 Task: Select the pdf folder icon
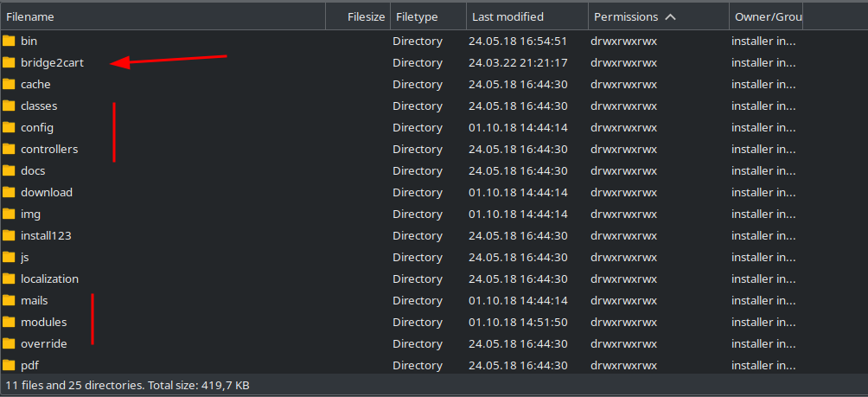[x=10, y=365]
